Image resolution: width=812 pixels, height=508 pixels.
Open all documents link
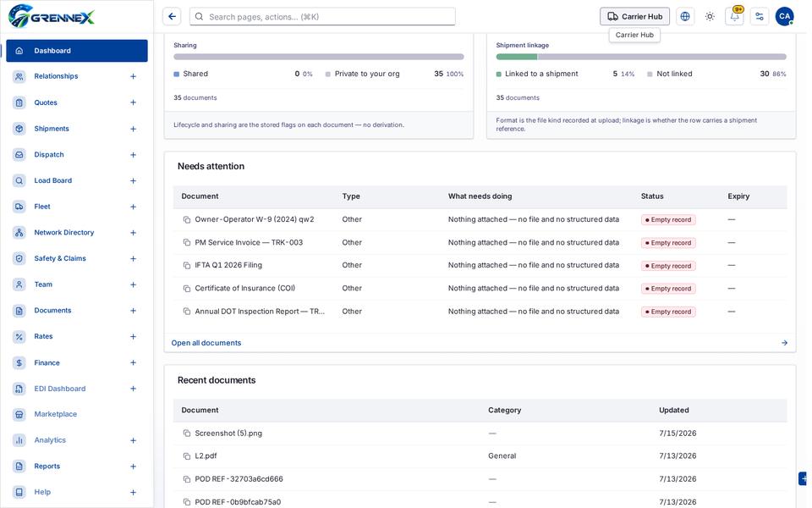pyautogui.click(x=206, y=343)
